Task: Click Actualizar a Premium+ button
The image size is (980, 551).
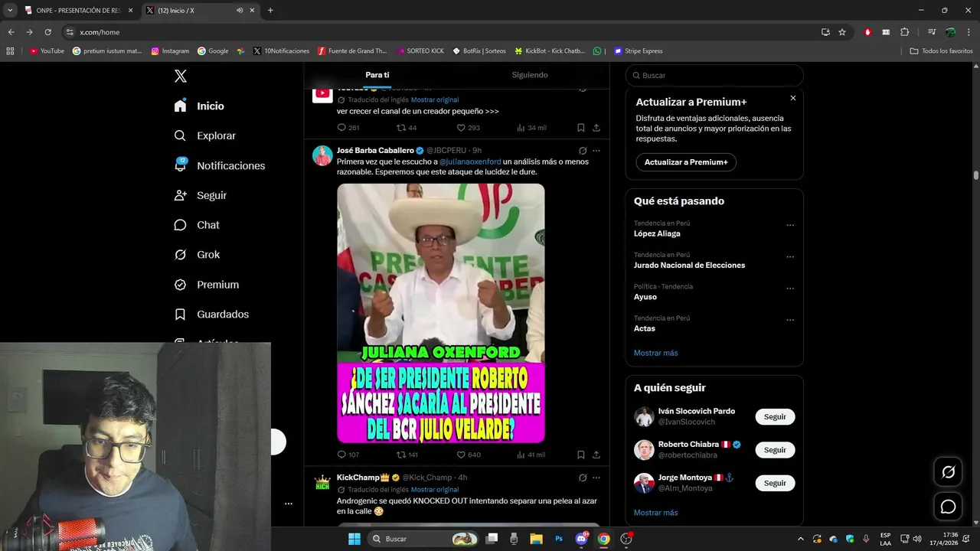Action: point(686,162)
